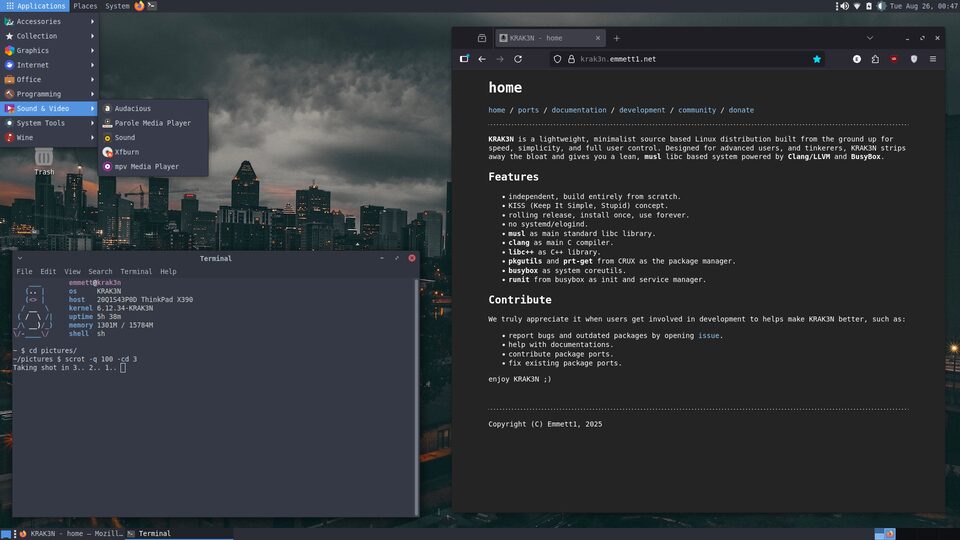
Task: Follow the home navigation link
Action: (x=497, y=110)
